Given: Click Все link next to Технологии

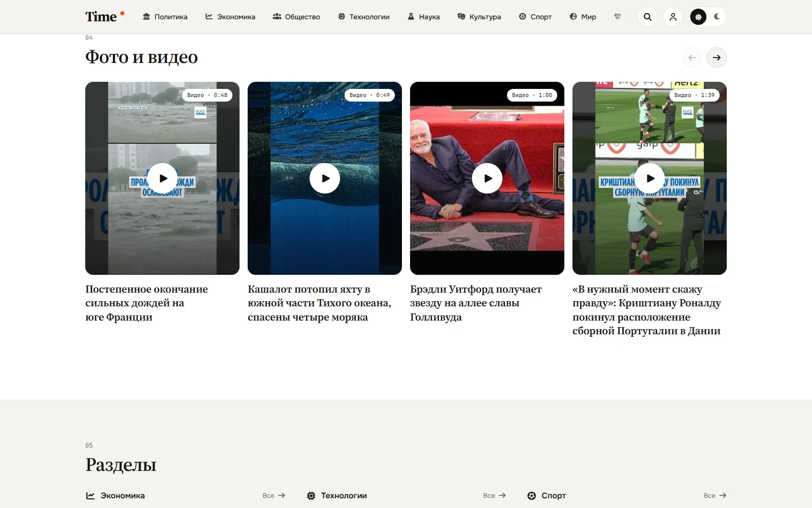Looking at the screenshot, I should (495, 496).
